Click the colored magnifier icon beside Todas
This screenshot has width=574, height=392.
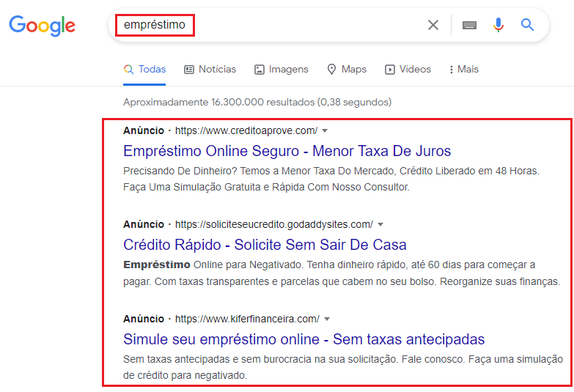coord(128,69)
